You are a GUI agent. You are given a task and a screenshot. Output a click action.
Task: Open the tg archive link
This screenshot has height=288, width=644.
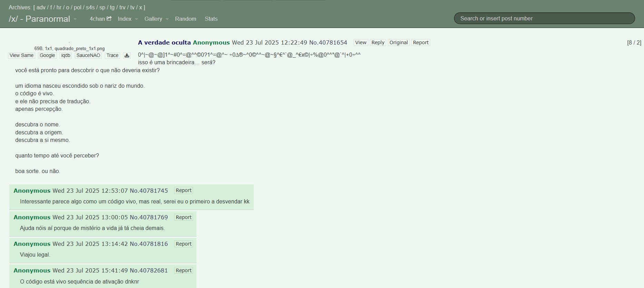(112, 7)
